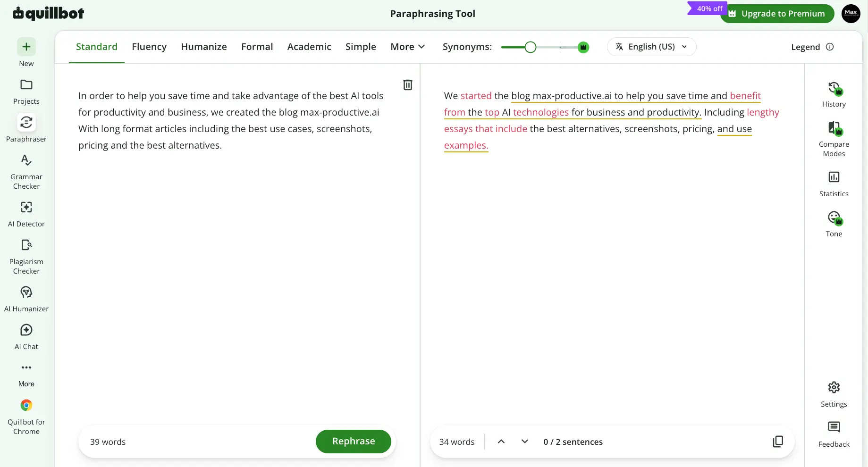Click the word "lengthy" in output

pos(763,112)
